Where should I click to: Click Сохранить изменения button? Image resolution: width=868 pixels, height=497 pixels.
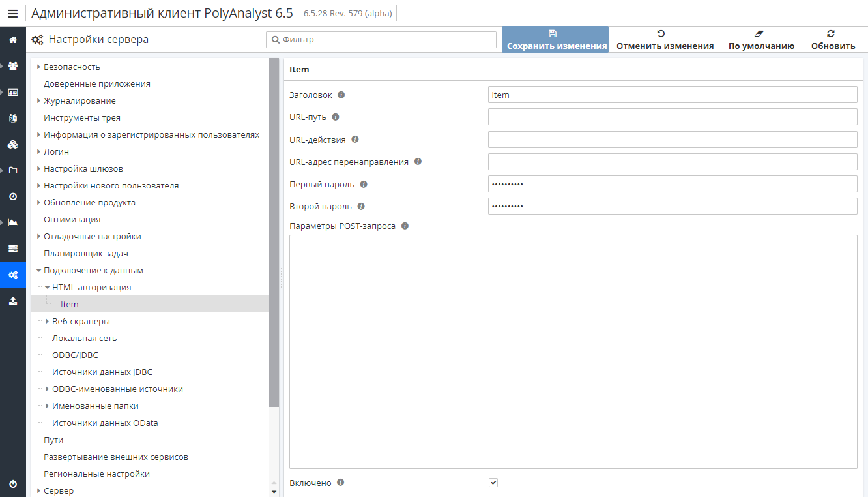click(555, 40)
